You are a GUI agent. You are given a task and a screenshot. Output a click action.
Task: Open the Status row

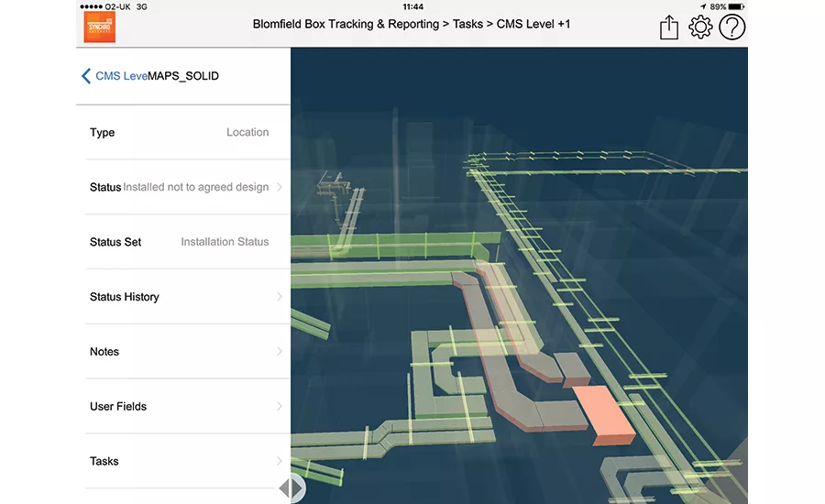187,187
